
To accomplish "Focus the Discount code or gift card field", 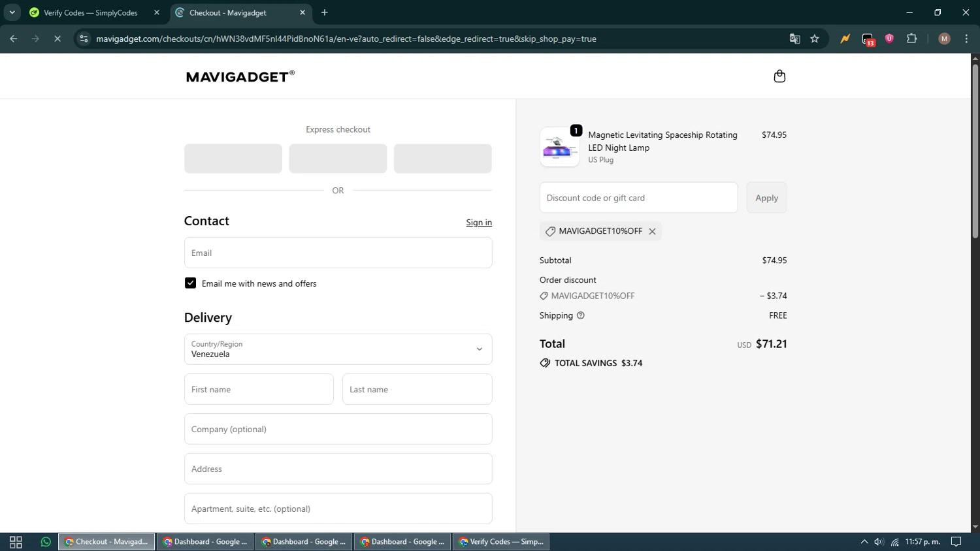I will click(x=638, y=198).
